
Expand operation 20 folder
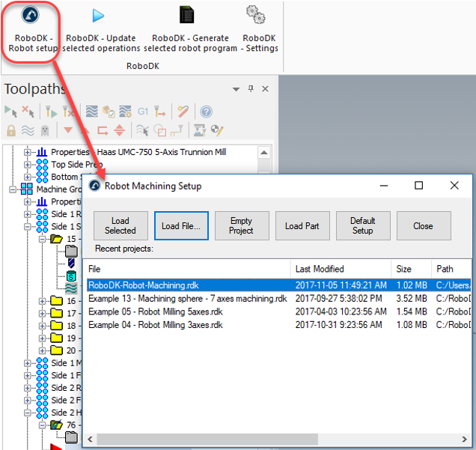pos(42,350)
